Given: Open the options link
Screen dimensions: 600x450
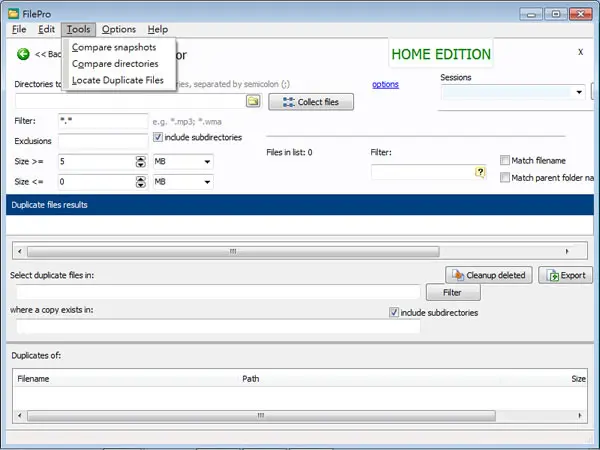Looking at the screenshot, I should pos(385,84).
